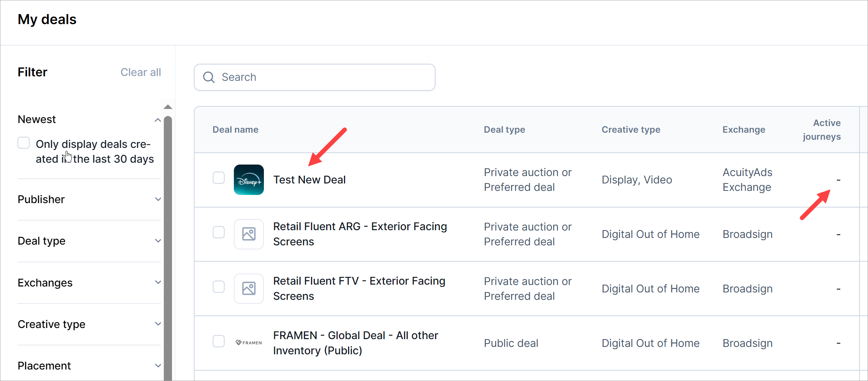Click the Active journeys column header

(822, 130)
